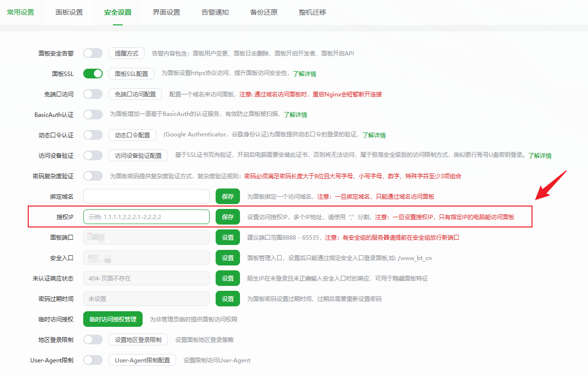Click the 绑定域名 text field
The height and width of the screenshot is (377, 588).
point(146,197)
